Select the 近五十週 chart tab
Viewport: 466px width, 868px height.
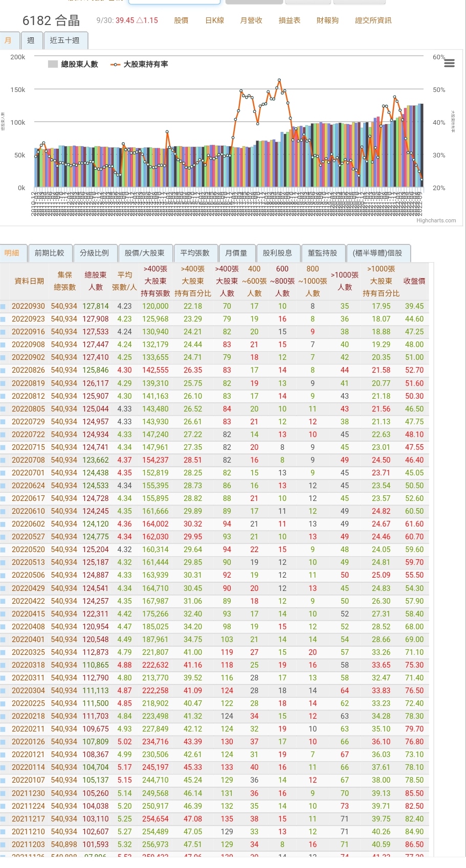coord(65,40)
